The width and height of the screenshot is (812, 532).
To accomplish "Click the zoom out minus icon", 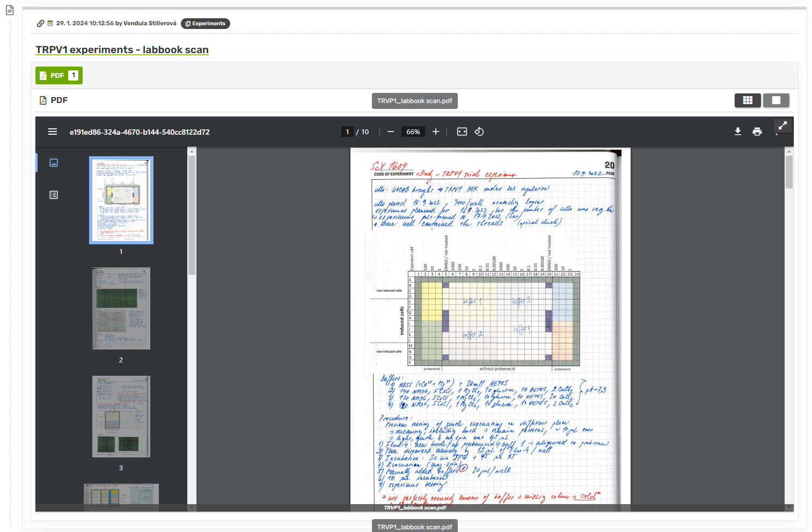I will [x=391, y=132].
